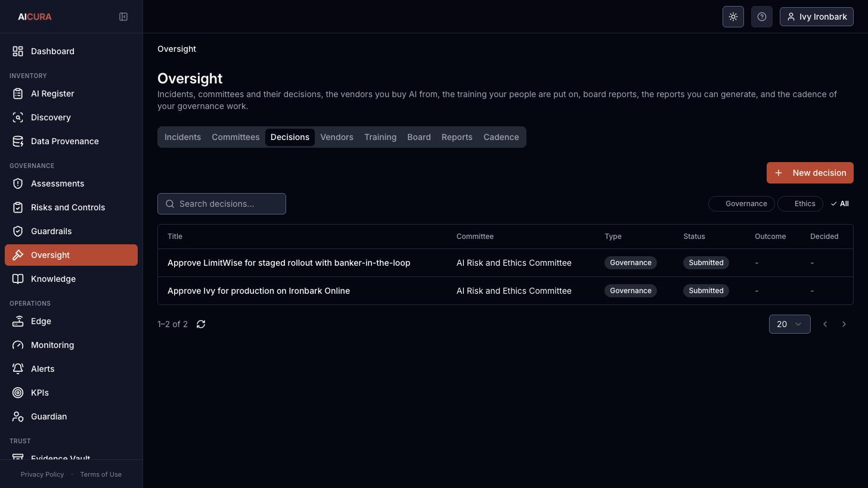The width and height of the screenshot is (868, 488).
Task: Toggle the light/dark theme sun icon
Action: 733,17
